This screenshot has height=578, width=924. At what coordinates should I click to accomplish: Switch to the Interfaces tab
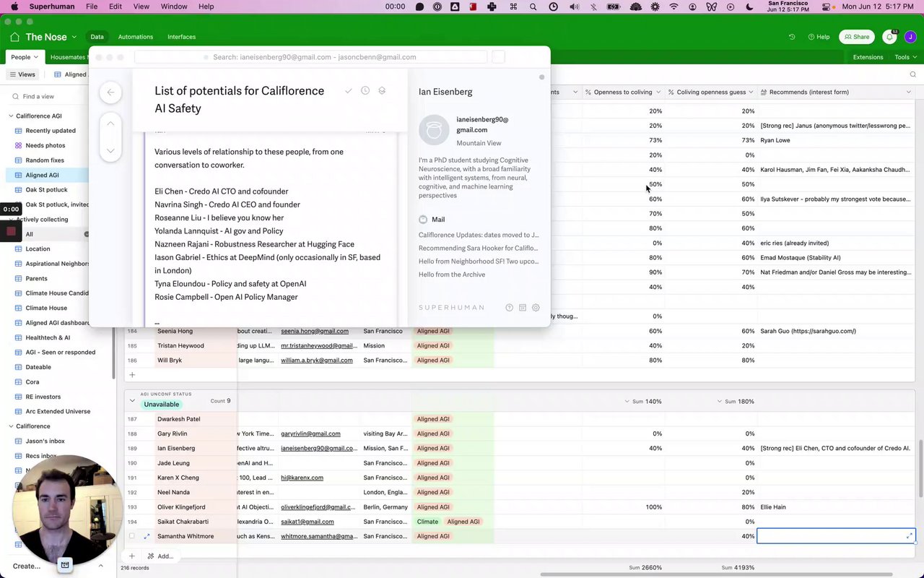click(181, 37)
